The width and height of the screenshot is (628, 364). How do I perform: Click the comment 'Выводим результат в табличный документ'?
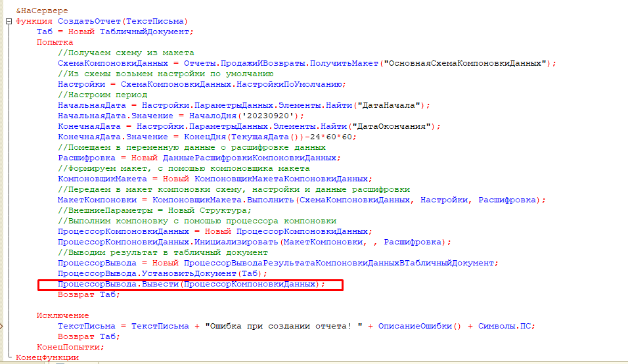coord(163,253)
